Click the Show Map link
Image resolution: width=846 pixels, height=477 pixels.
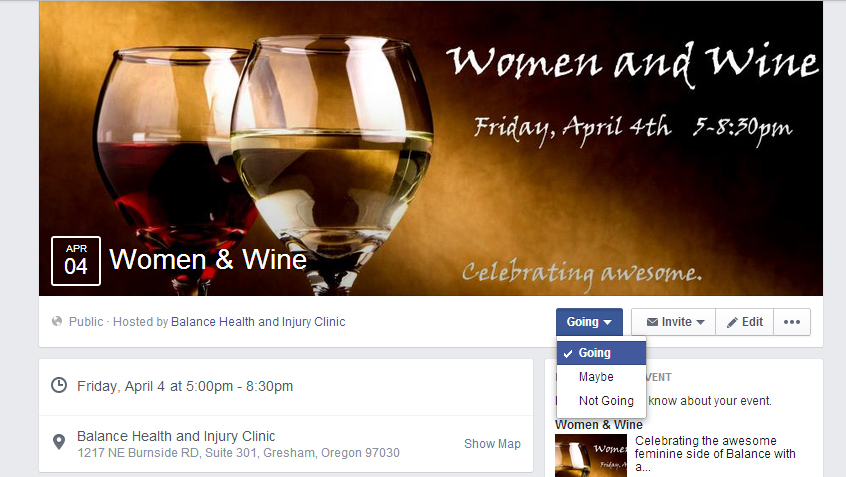click(x=492, y=444)
